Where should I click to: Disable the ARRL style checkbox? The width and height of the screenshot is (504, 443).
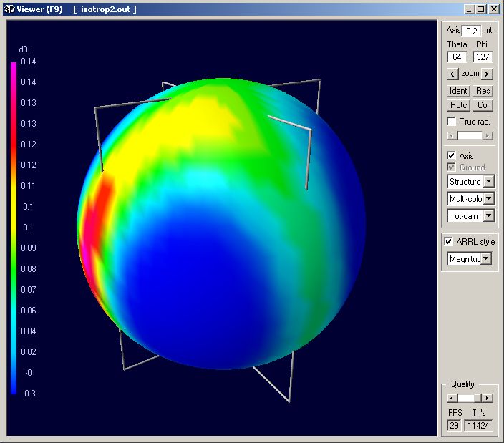point(449,242)
